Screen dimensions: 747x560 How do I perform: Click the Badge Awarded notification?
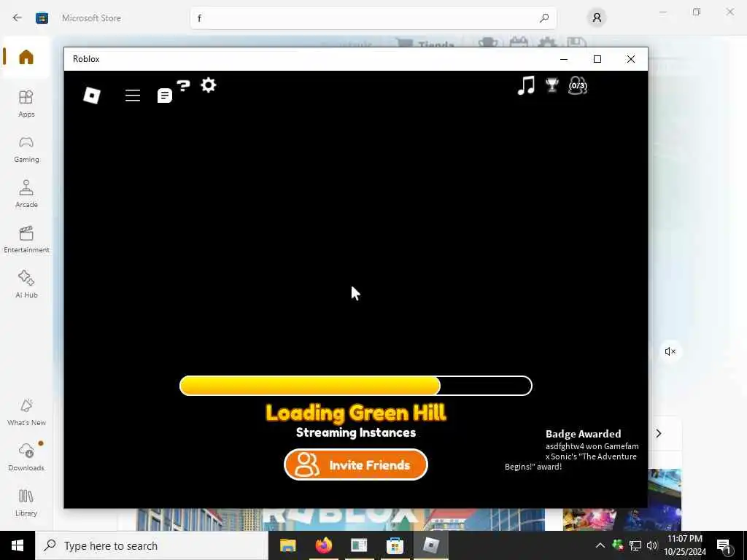(572, 450)
